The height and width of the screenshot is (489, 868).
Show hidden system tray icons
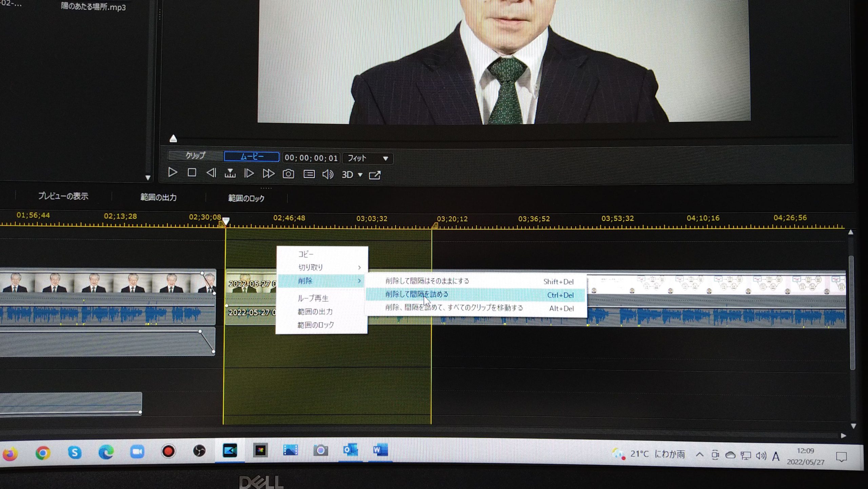point(699,454)
